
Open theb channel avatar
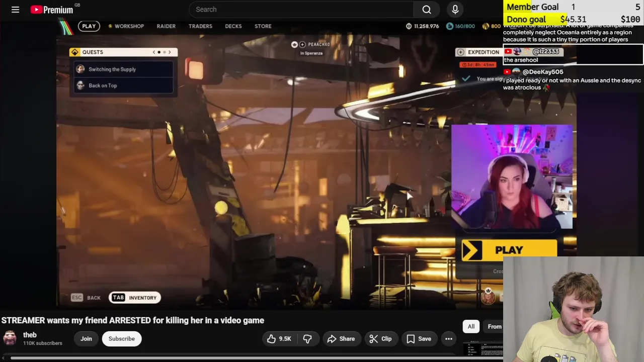click(x=10, y=338)
